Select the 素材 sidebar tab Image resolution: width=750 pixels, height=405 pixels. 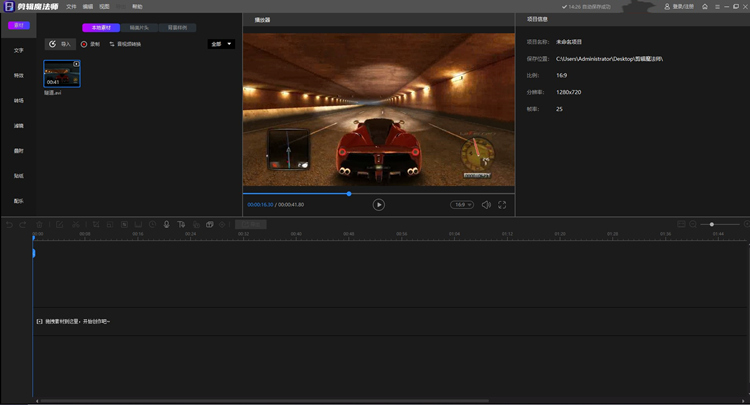point(19,25)
